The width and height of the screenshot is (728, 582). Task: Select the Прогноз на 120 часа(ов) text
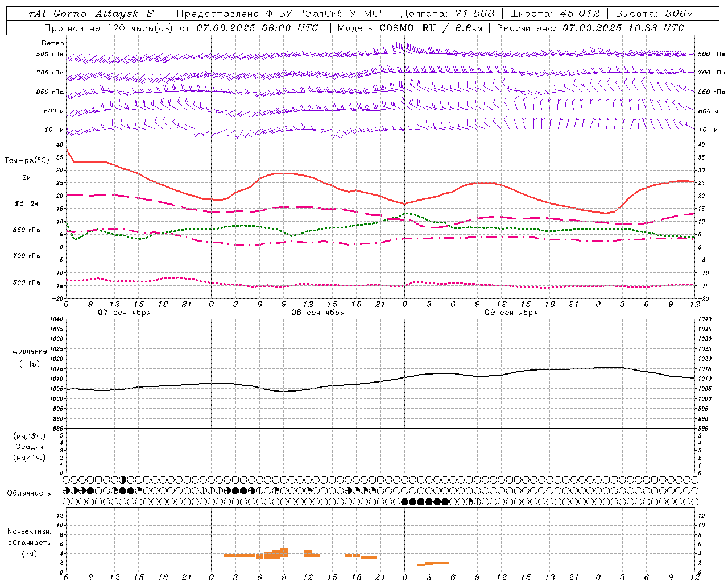[109, 27]
